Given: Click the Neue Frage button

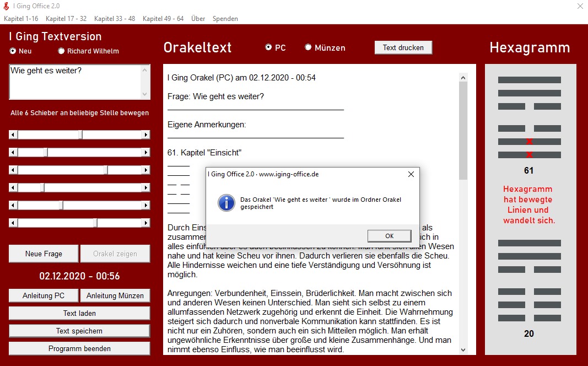Looking at the screenshot, I should pyautogui.click(x=44, y=254).
